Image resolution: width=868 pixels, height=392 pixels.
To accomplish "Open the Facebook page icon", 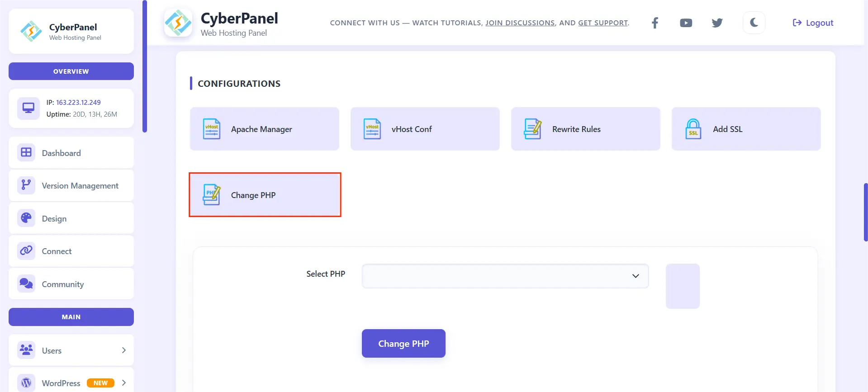I will (x=655, y=23).
